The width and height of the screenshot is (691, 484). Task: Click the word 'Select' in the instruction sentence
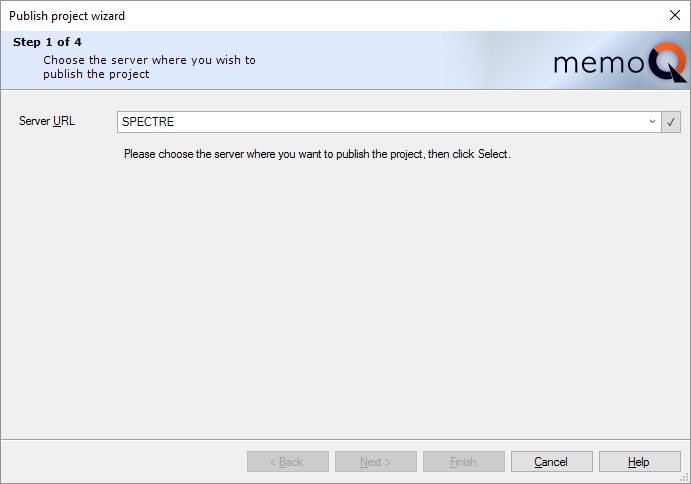pos(493,154)
